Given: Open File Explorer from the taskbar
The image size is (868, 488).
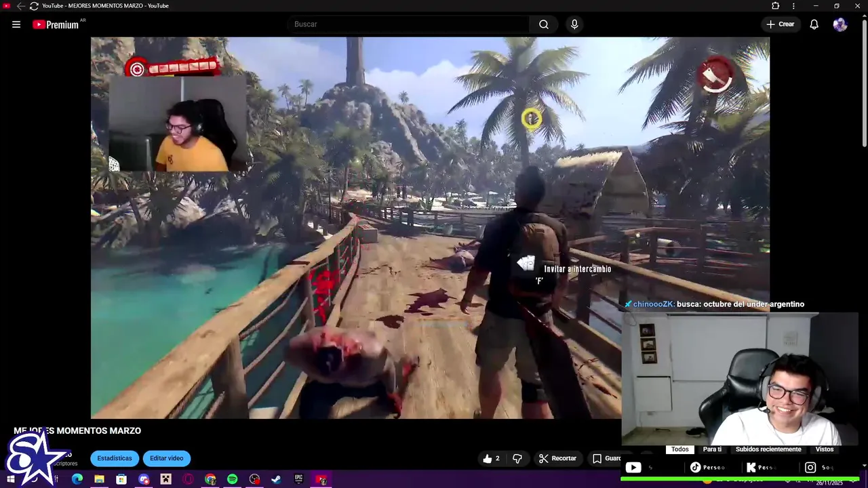Looking at the screenshot, I should tap(99, 479).
